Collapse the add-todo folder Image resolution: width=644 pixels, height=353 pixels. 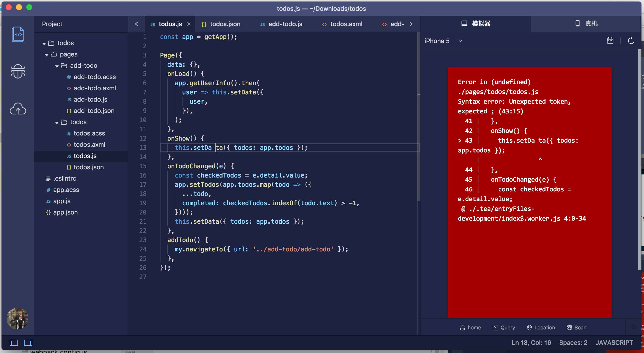pyautogui.click(x=57, y=66)
